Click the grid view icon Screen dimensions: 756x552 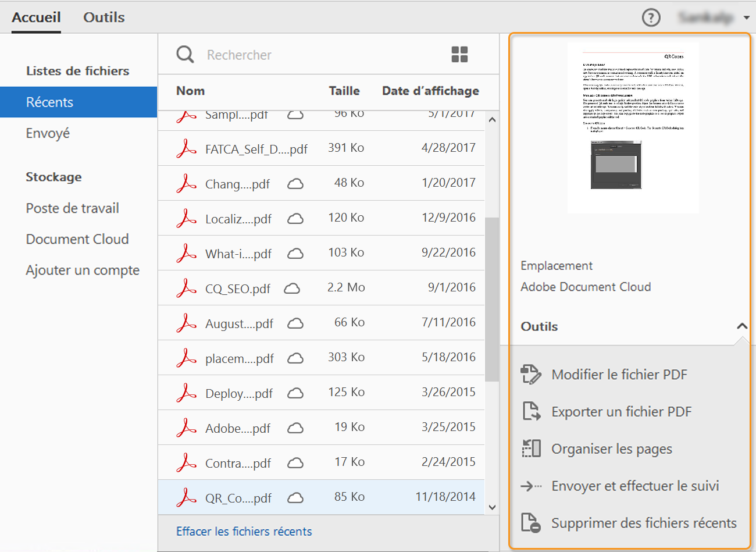pyautogui.click(x=459, y=55)
